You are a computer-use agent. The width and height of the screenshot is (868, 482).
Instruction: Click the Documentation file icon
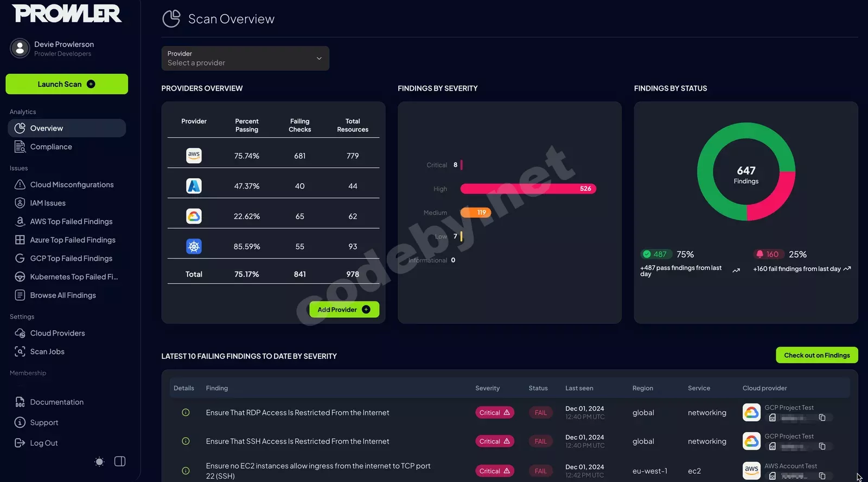click(x=20, y=402)
